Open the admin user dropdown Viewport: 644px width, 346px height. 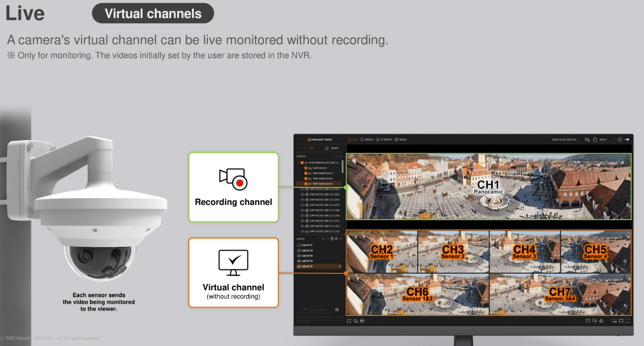coord(607,140)
